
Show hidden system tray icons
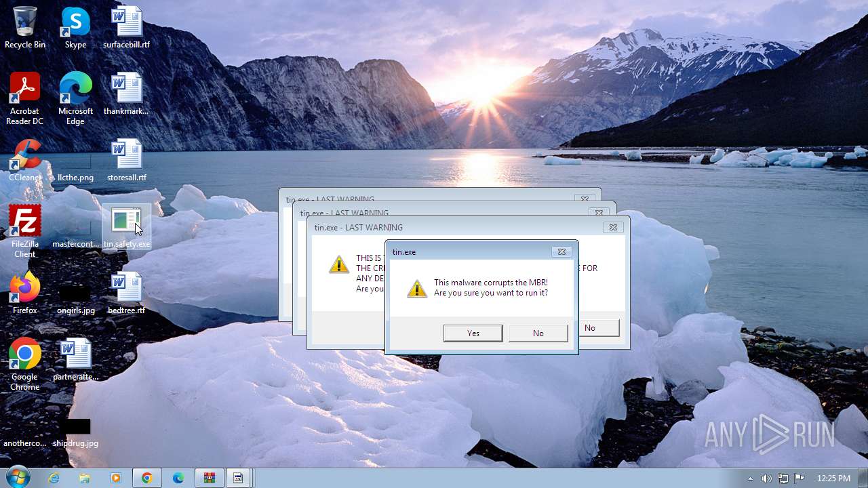(750, 479)
